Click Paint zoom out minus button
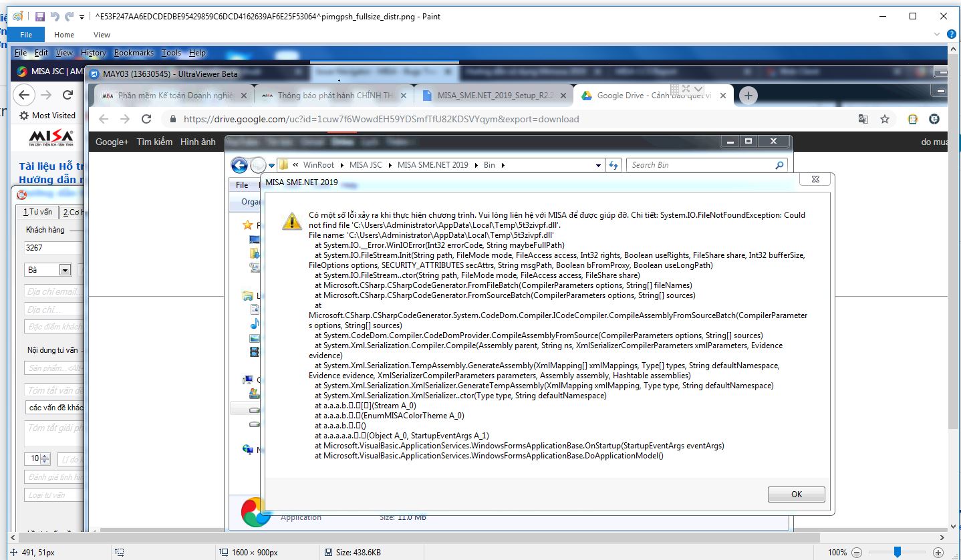Image resolution: width=961 pixels, height=560 pixels. point(857,552)
